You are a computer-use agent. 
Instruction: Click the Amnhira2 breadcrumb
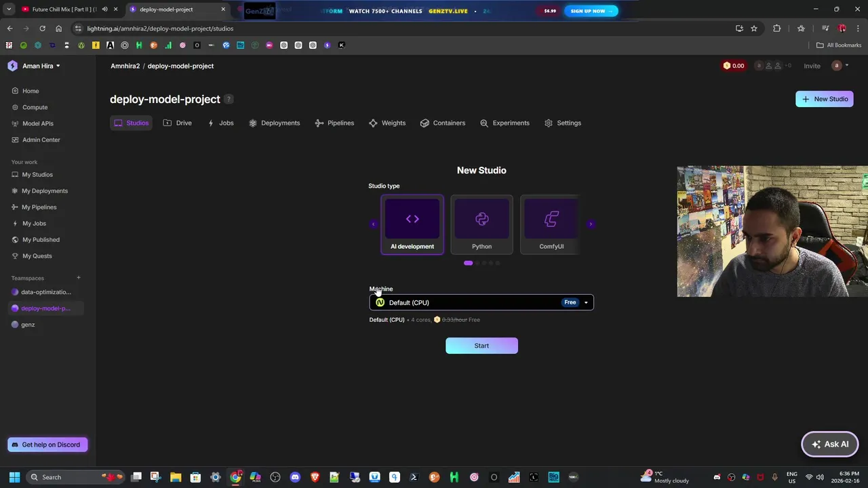tap(125, 66)
